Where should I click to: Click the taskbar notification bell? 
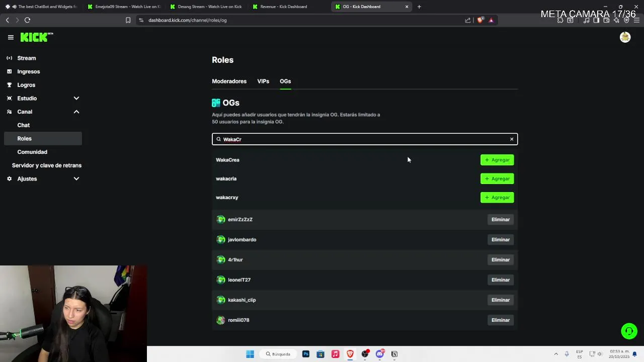(634, 354)
